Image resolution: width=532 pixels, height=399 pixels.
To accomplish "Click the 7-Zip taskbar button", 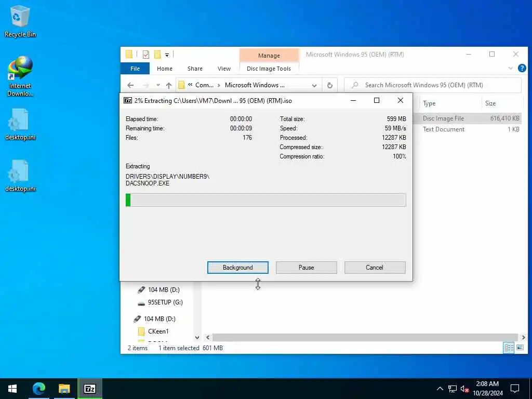I will tap(90, 389).
